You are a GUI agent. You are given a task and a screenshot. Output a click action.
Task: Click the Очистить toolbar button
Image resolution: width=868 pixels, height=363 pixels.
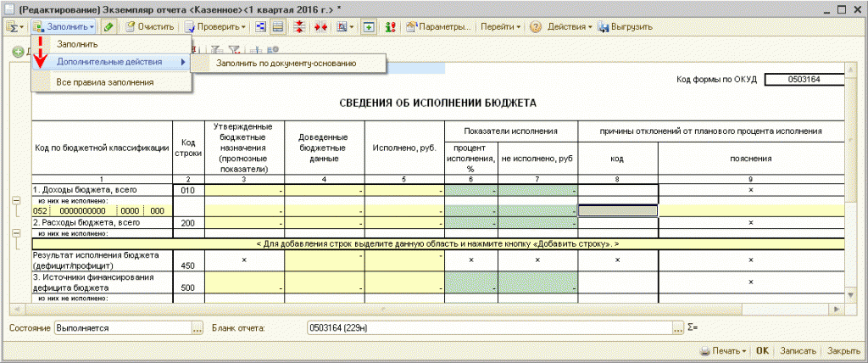point(150,26)
